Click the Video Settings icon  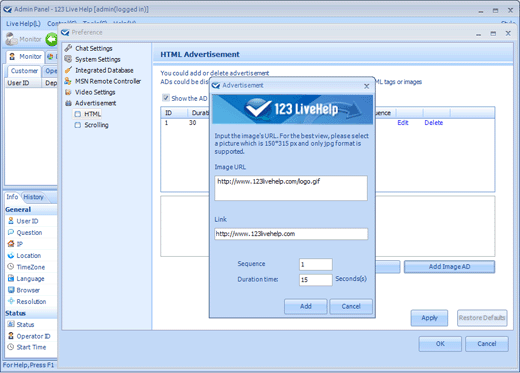[68, 92]
